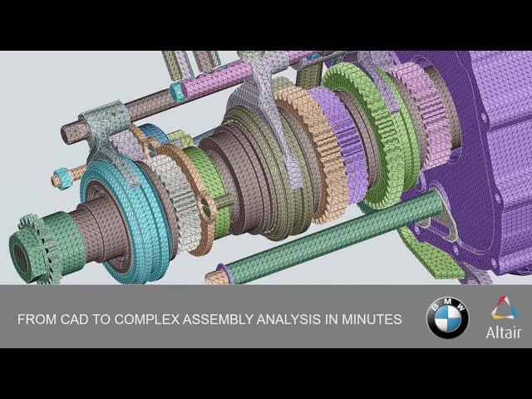Open the gearbox mesh video thumbnail

(x=266, y=199)
